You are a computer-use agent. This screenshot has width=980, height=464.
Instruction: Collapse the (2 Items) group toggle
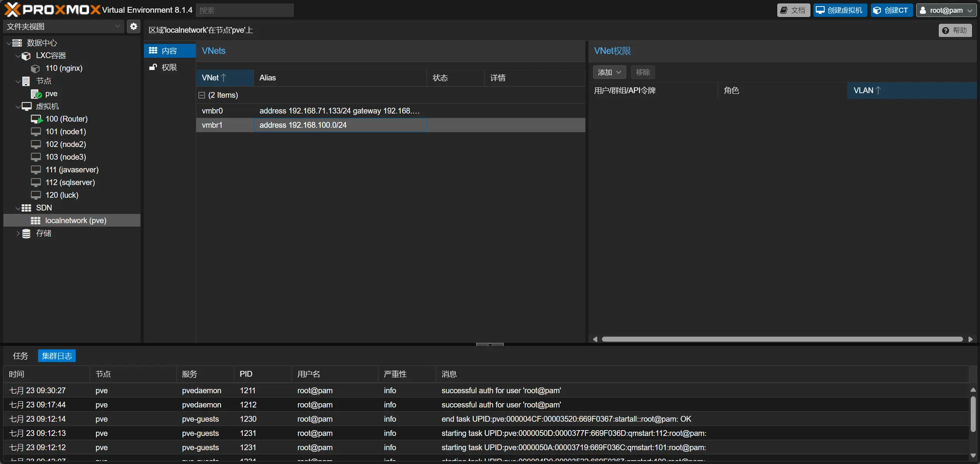click(x=202, y=95)
